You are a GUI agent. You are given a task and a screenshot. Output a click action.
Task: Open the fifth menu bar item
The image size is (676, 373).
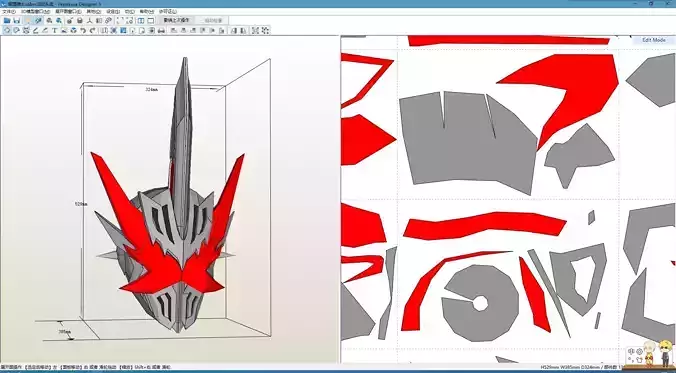tap(113, 12)
